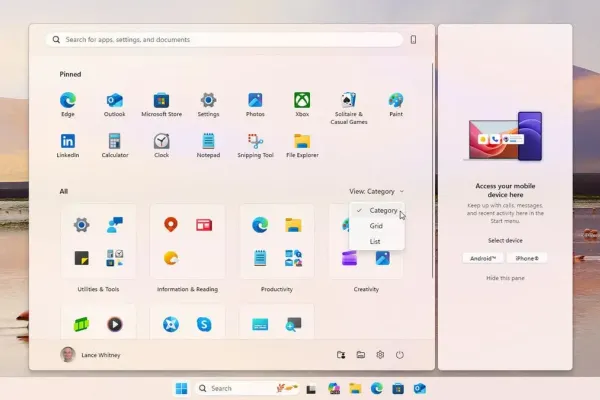Viewport: 600px width, 400px height.
Task: Open News in Information & Reading
Action: coord(204,225)
